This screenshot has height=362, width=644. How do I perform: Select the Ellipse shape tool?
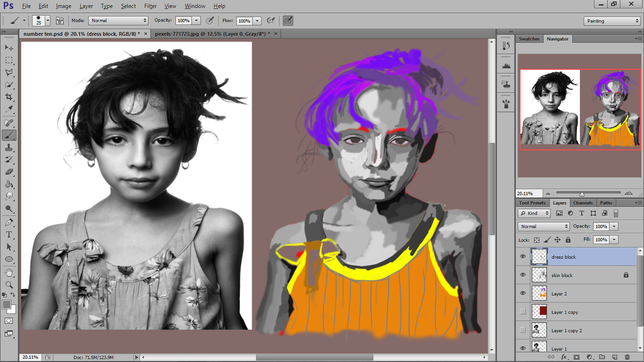point(9,259)
